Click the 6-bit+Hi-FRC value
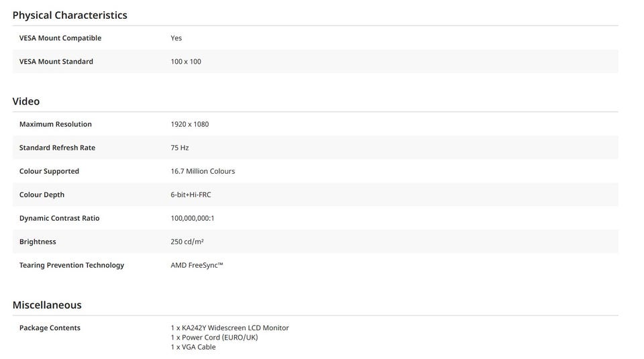Image resolution: width=644 pixels, height=359 pixels. [191, 195]
